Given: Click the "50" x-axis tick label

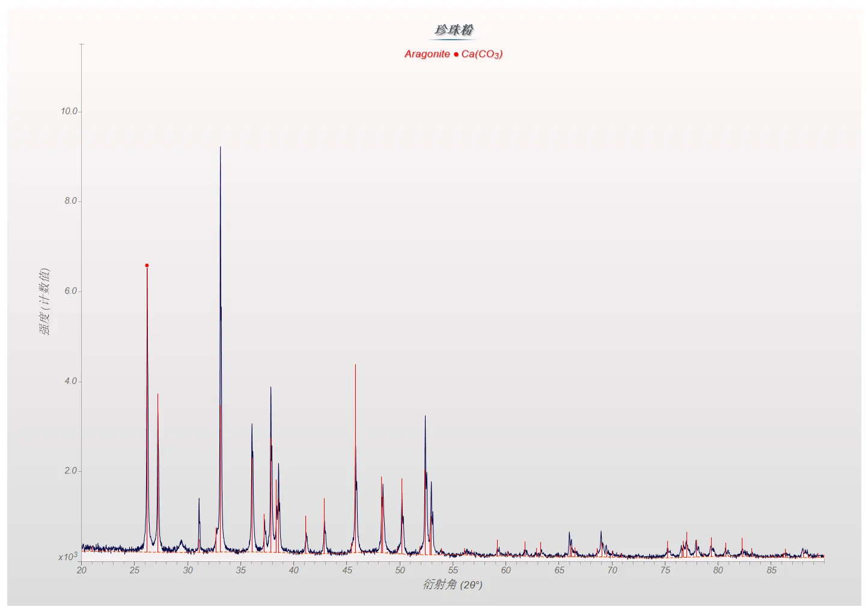Looking at the screenshot, I should coord(400,570).
